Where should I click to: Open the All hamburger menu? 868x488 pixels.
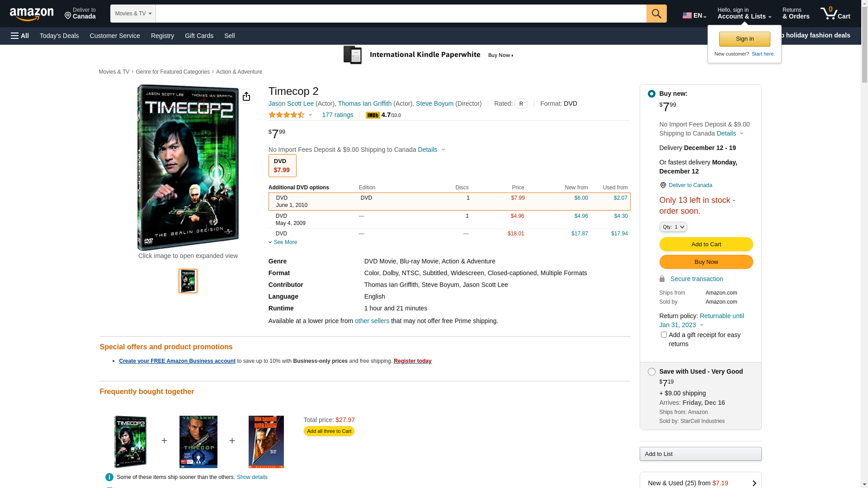20,36
